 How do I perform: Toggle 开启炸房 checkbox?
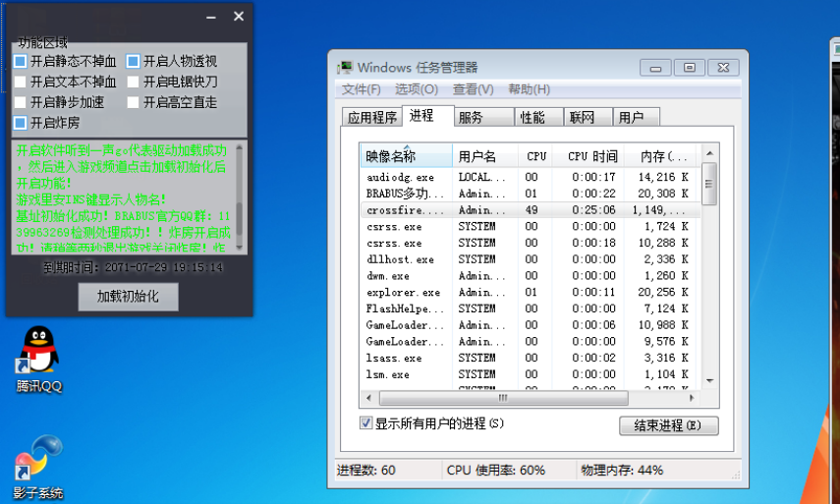point(20,123)
